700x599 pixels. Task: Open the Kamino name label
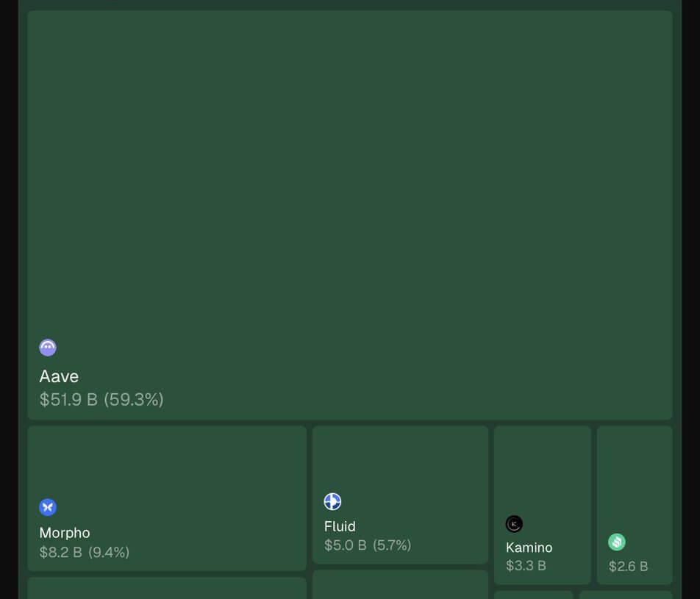pos(529,548)
